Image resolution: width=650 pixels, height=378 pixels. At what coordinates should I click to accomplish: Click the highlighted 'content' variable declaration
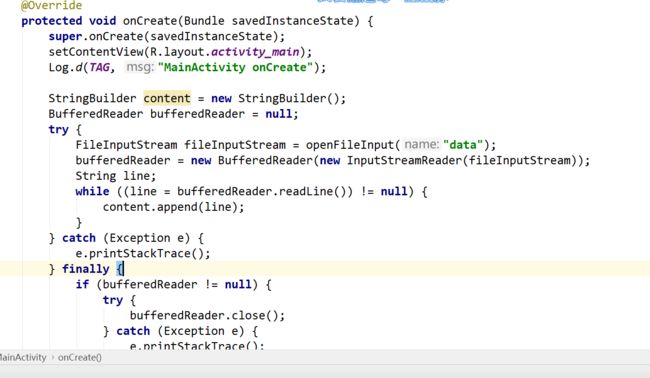[167, 98]
